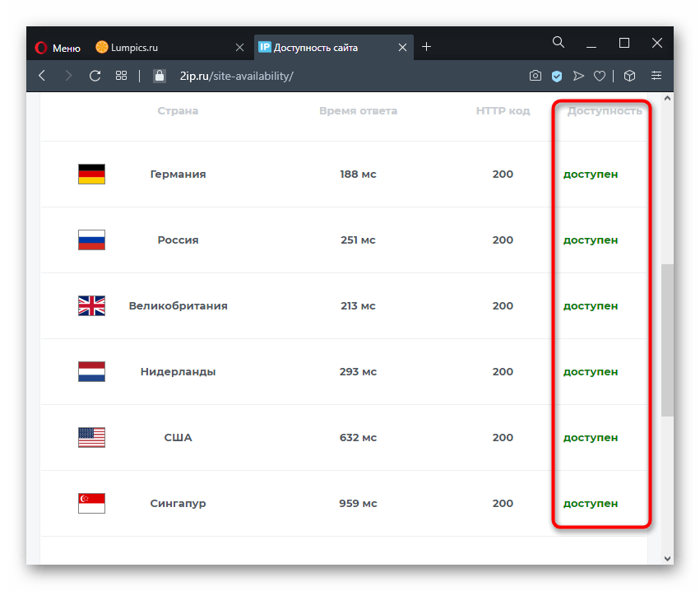Open the ad blocker shield icon
The image size is (700, 591).
(556, 76)
